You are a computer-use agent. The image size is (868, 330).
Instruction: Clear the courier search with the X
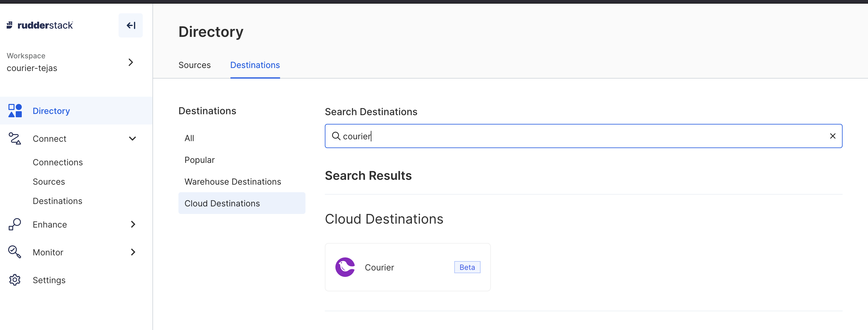click(x=833, y=136)
